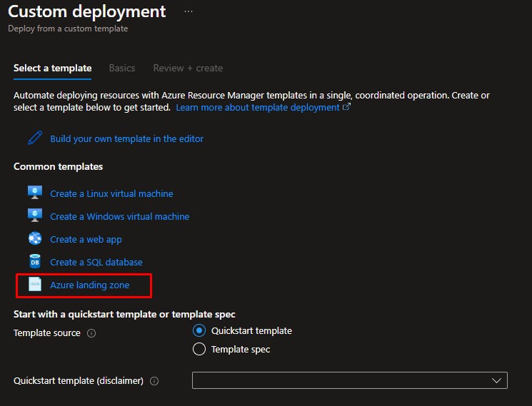Click the Common templates heading
This screenshot has height=406, width=532.
click(x=58, y=166)
